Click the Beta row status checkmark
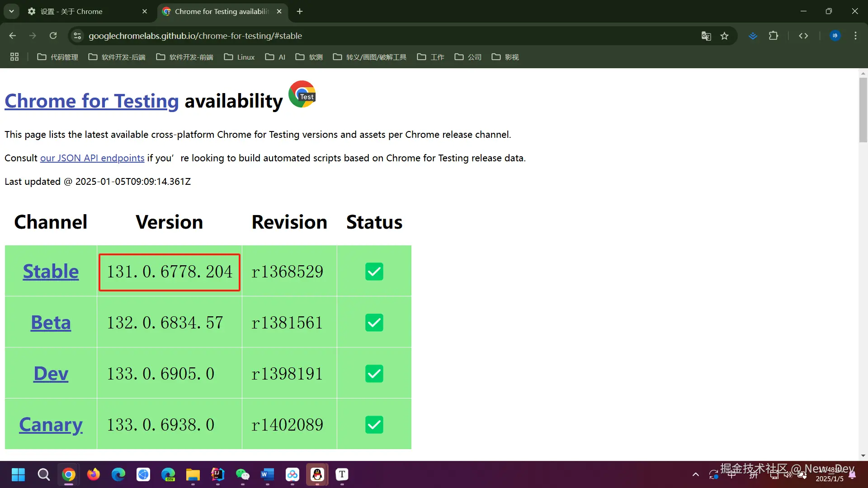The image size is (868, 488). click(x=374, y=323)
